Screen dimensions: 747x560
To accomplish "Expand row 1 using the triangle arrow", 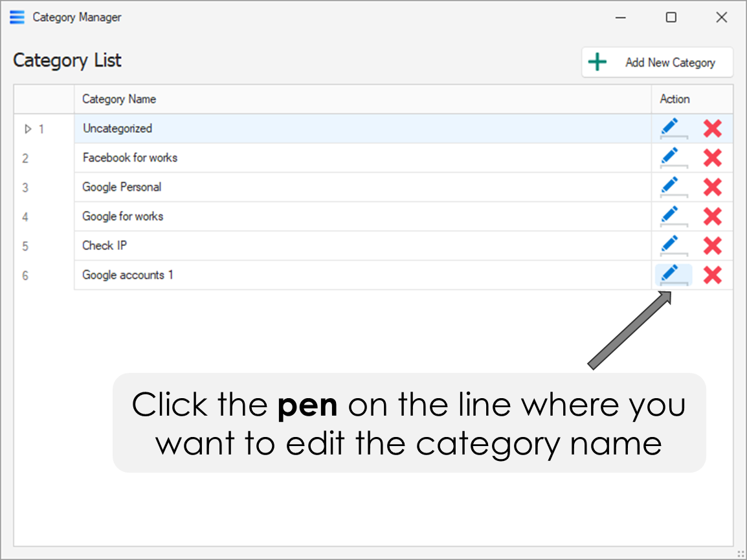I will [28, 129].
